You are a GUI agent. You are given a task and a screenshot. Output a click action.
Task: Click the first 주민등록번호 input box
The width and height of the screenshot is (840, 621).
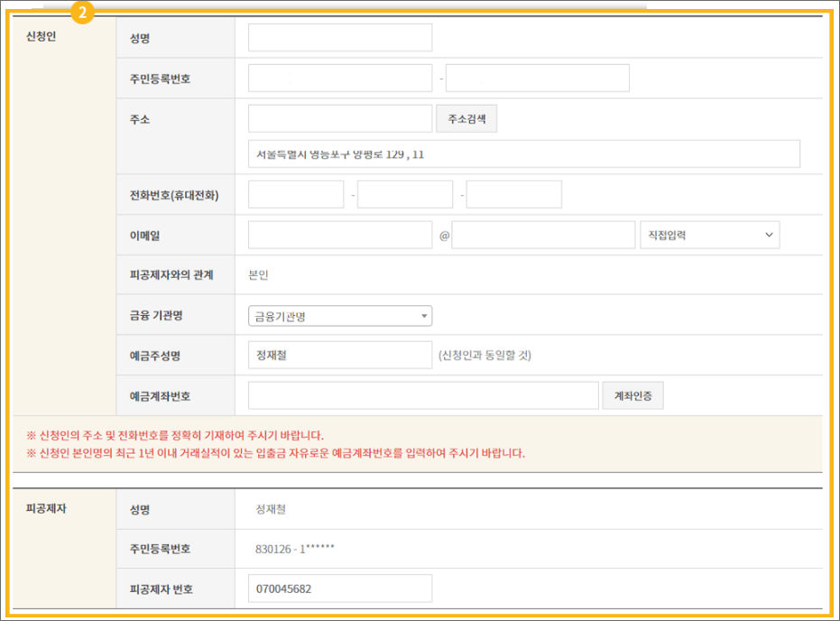click(x=339, y=78)
